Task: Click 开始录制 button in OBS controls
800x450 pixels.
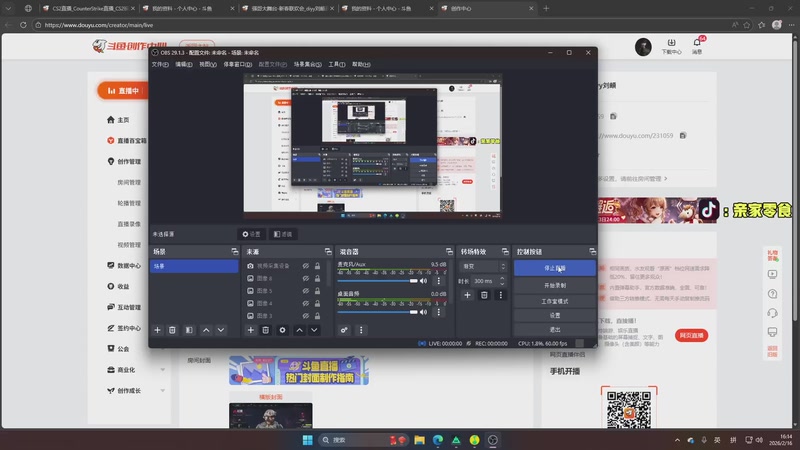Action: [555, 285]
